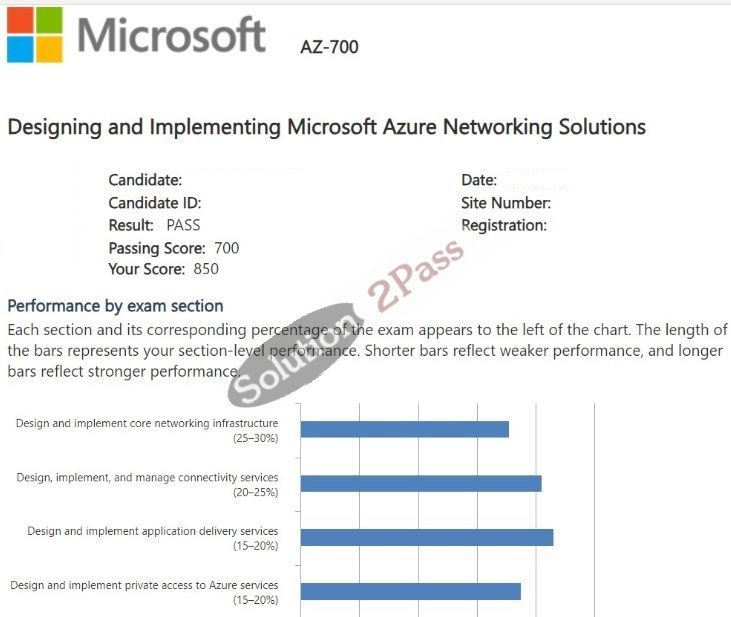The width and height of the screenshot is (731, 617).
Task: Select the AZ-700 exam code
Action: tap(329, 47)
